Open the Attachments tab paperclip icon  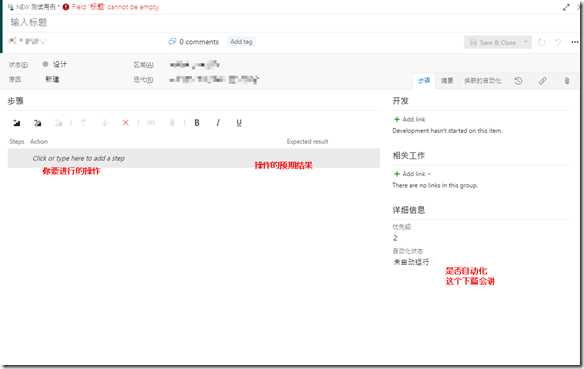coord(566,80)
